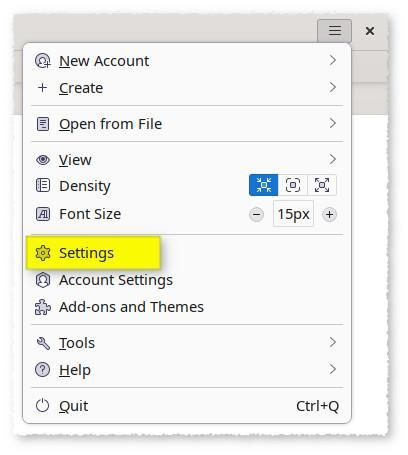The image size is (408, 455).
Task: Decrease font size with minus button
Action: pos(256,214)
